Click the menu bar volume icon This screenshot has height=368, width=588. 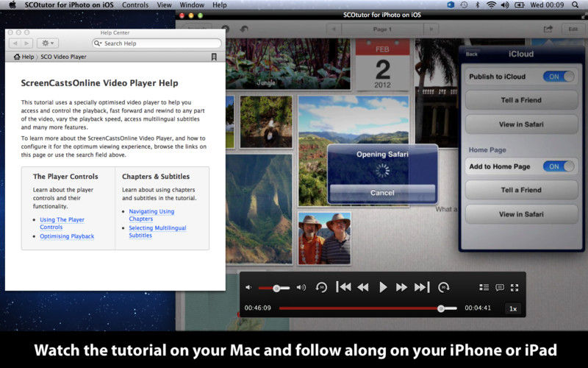pos(505,5)
